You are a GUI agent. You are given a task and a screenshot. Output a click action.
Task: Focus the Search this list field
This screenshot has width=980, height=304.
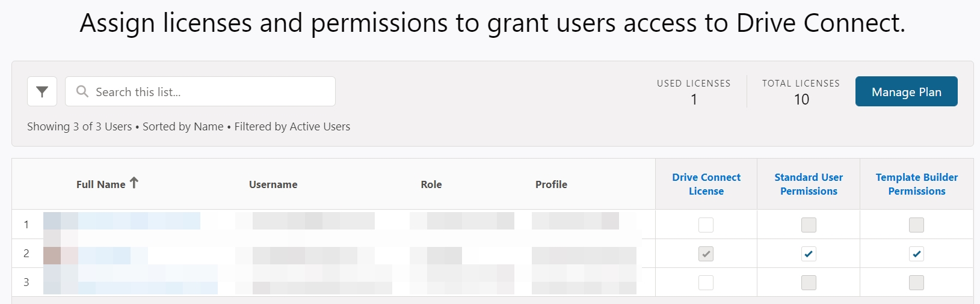click(200, 91)
